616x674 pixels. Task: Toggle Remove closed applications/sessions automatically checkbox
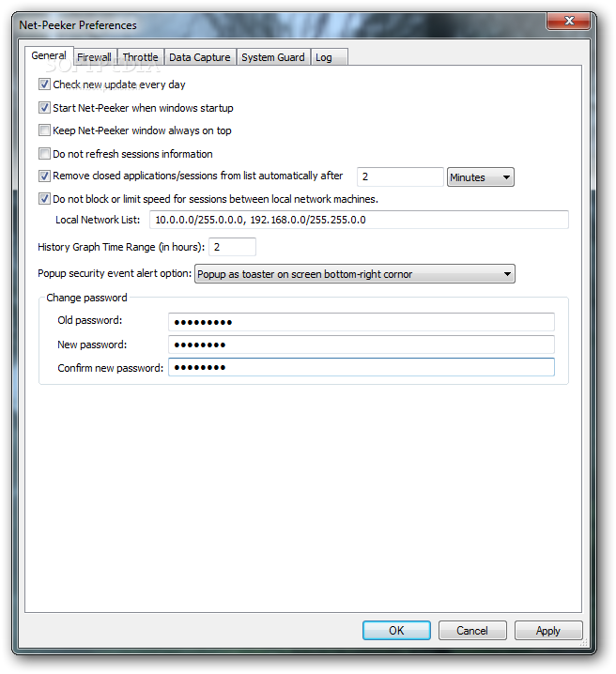[44, 176]
